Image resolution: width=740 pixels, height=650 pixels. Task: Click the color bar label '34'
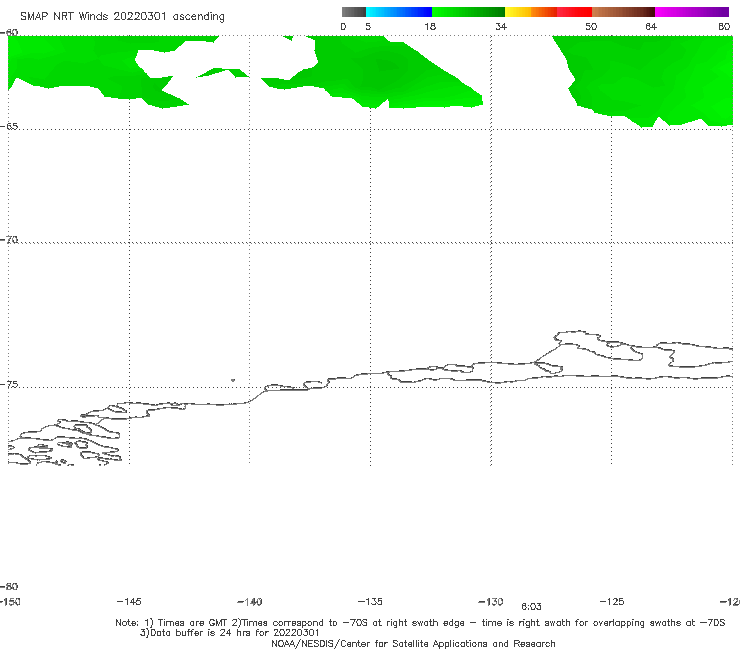pos(501,26)
